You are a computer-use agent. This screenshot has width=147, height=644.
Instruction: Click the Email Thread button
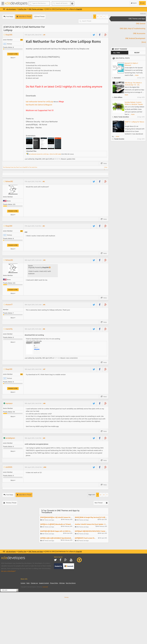(x=39, y=17)
